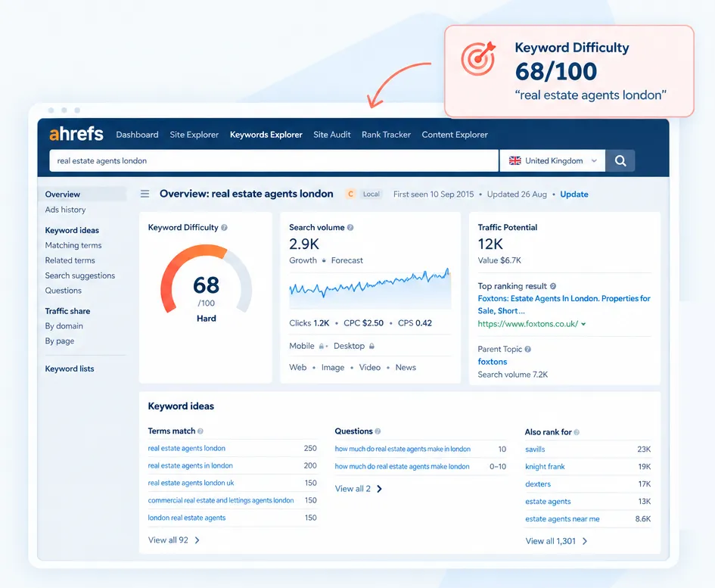Select the Video search type
This screenshot has height=588, width=715.
click(369, 368)
